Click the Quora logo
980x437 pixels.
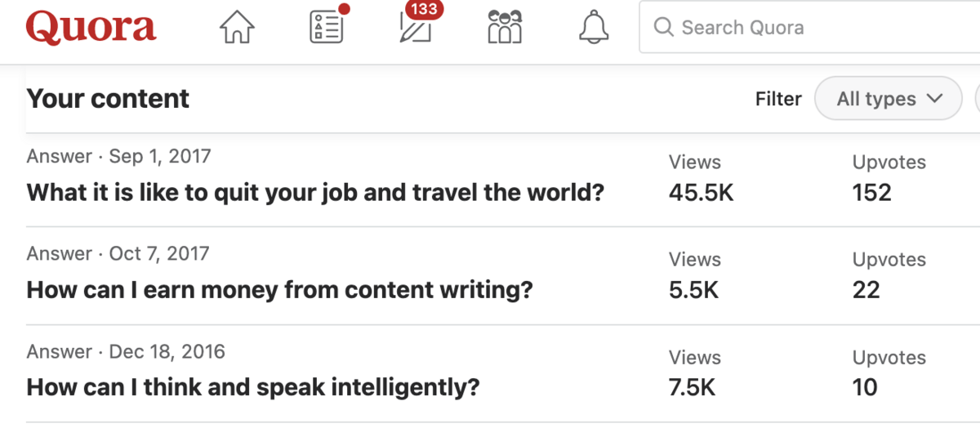point(90,28)
